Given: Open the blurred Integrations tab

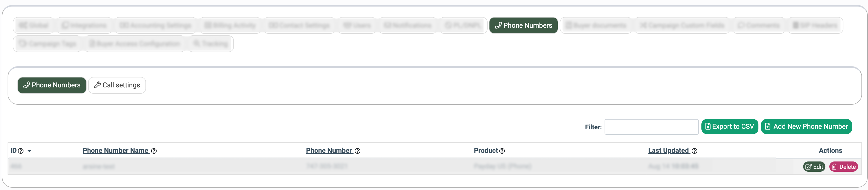Looking at the screenshot, I should [84, 25].
